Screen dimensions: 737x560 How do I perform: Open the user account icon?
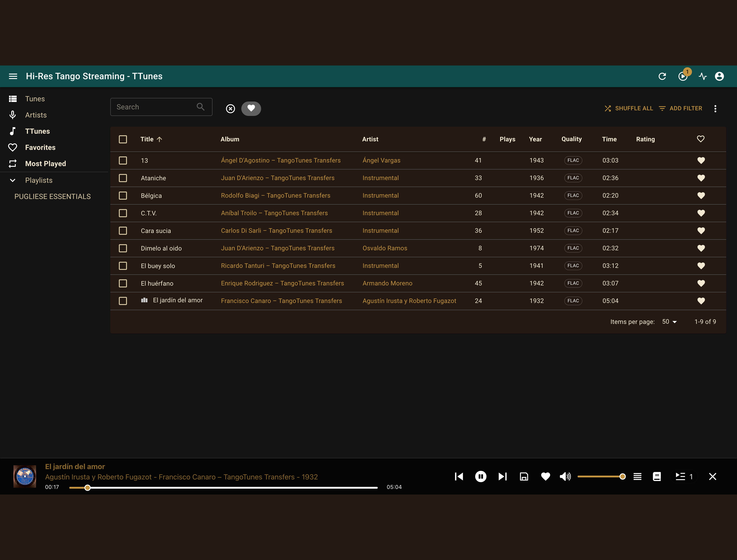point(719,76)
